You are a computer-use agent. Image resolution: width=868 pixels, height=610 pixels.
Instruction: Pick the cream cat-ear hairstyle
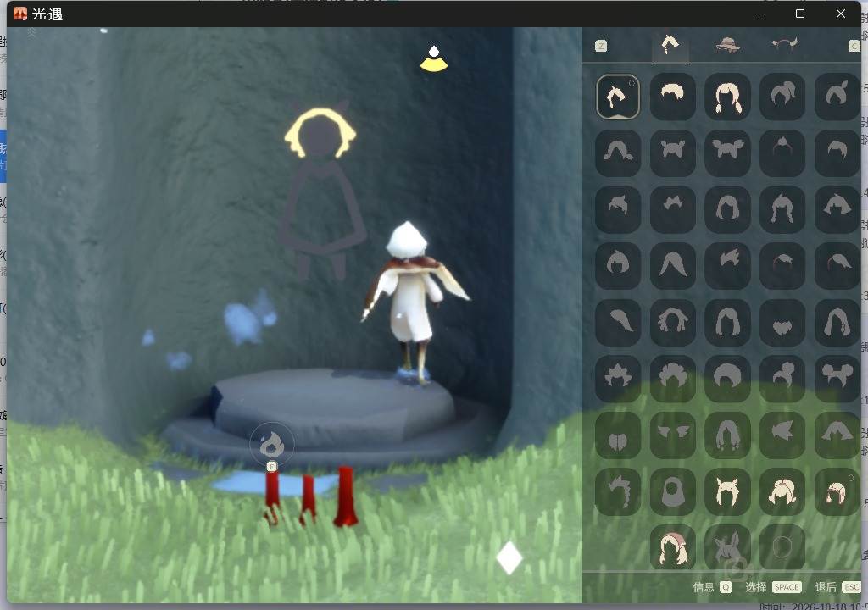point(727,491)
